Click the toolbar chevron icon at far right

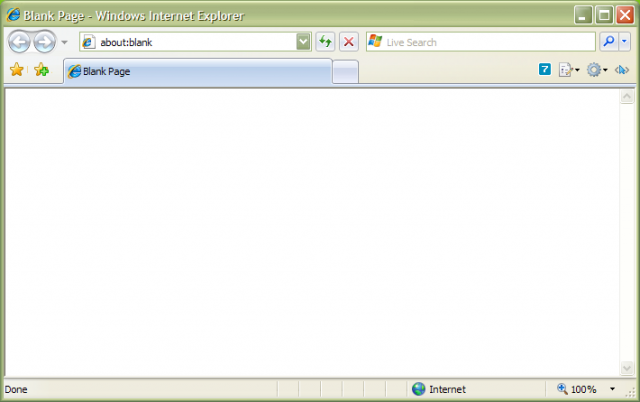click(x=622, y=70)
